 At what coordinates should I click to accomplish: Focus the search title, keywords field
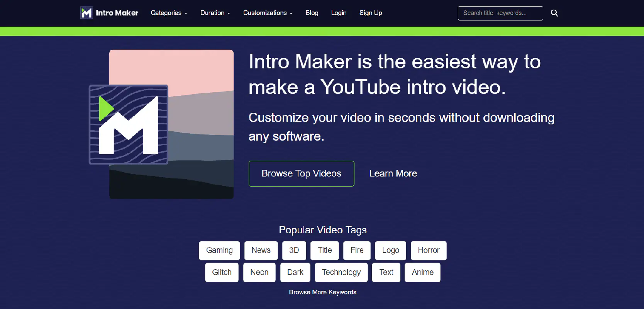point(500,13)
